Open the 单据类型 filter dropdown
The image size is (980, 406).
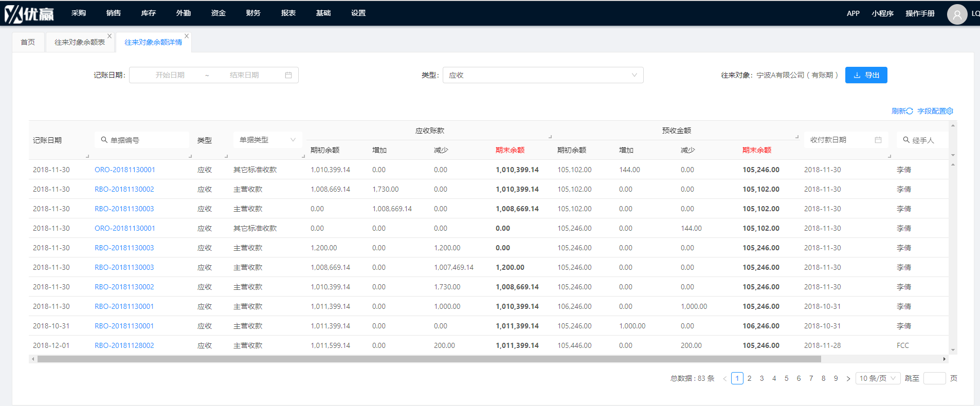(268, 140)
